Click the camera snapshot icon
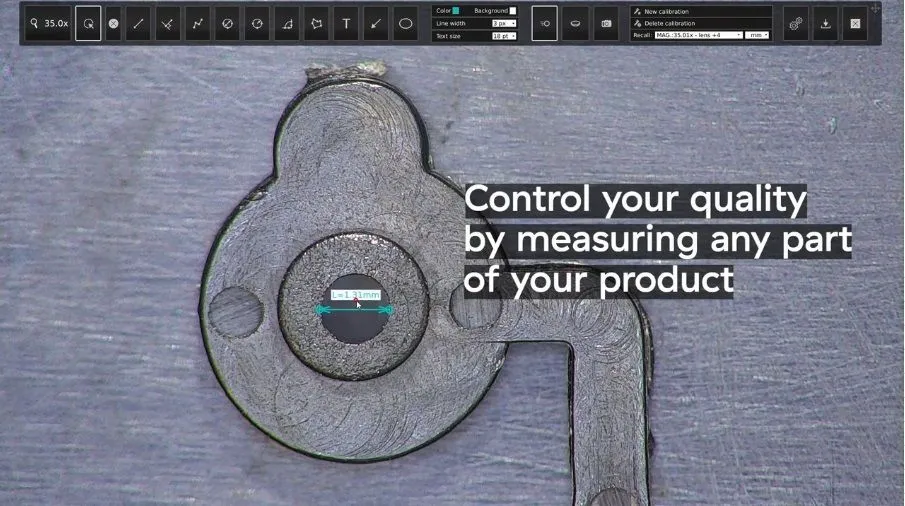The width and height of the screenshot is (905, 506). (605, 23)
